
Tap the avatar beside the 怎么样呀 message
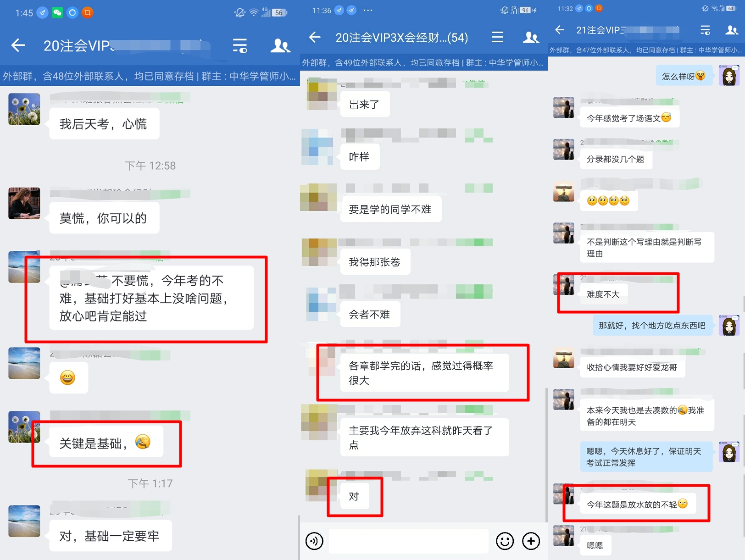729,75
